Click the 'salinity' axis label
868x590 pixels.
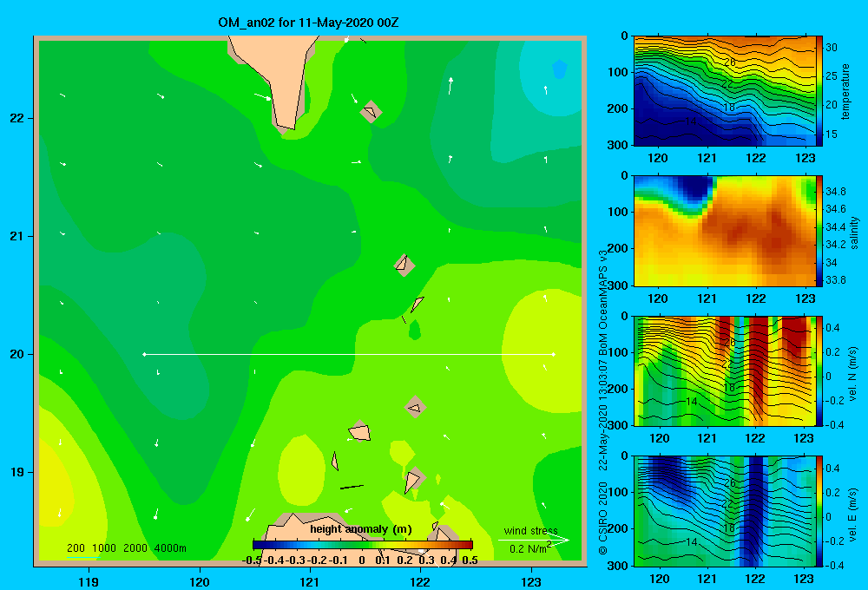pos(854,233)
